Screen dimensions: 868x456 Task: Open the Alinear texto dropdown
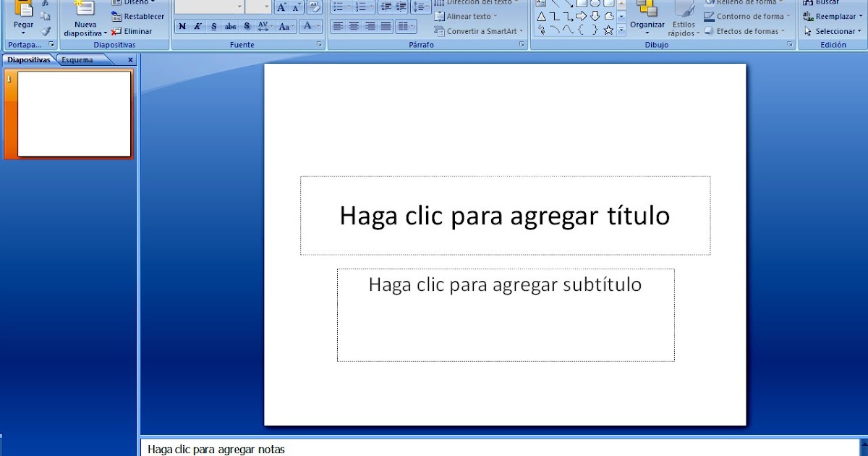467,15
